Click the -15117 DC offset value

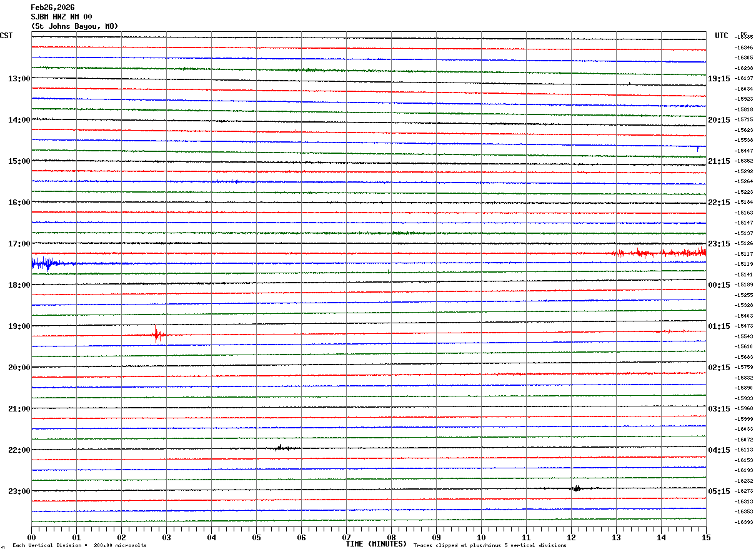[744, 254]
